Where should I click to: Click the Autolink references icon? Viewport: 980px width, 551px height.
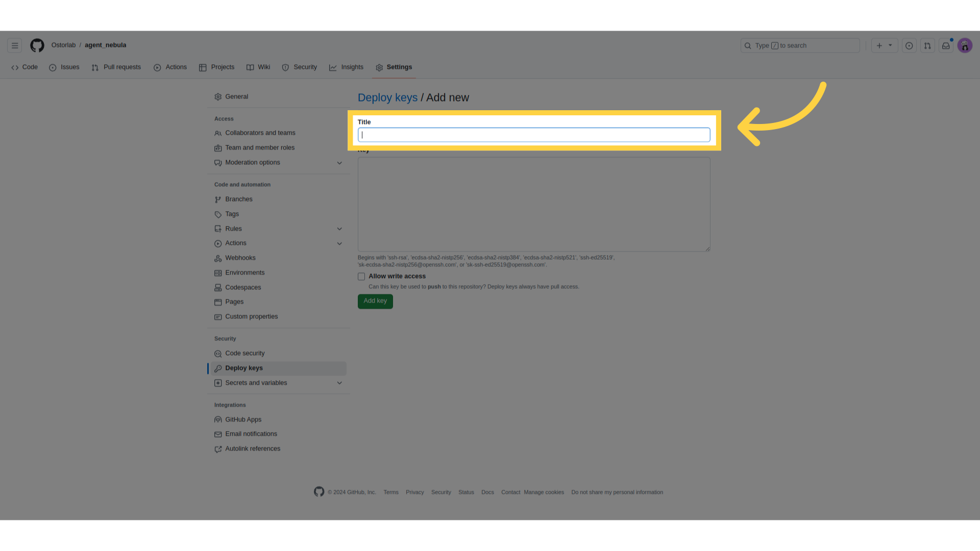pyautogui.click(x=218, y=449)
